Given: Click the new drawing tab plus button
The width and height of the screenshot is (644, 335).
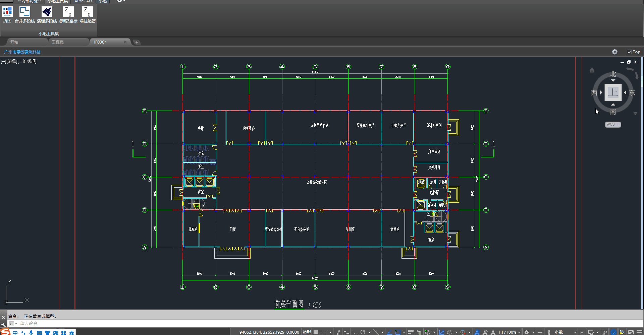Looking at the screenshot, I should coord(137,42).
